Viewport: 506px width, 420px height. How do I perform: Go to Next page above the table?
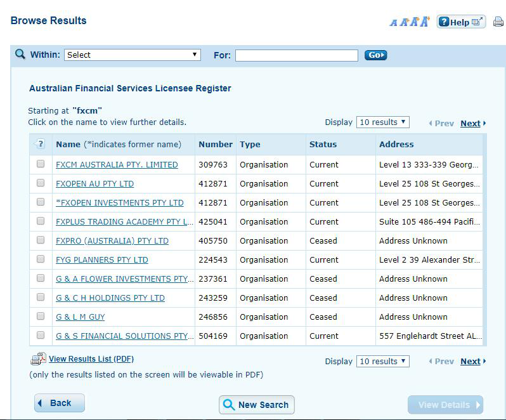coord(473,123)
